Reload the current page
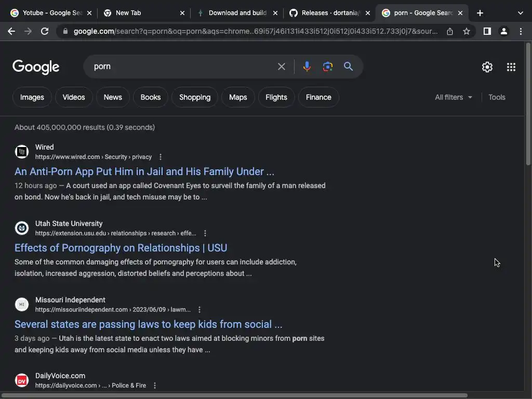Screen dimensions: 532x399 tap(45, 31)
